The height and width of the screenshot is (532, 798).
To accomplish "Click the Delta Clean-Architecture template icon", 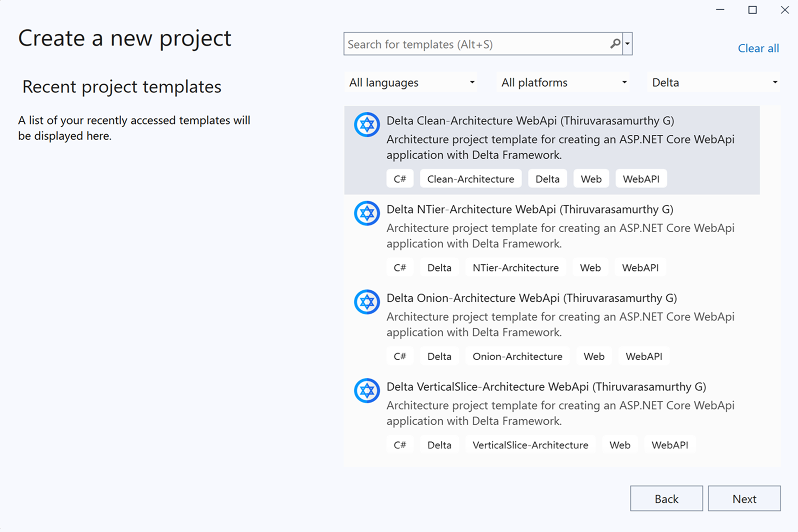I will point(367,124).
